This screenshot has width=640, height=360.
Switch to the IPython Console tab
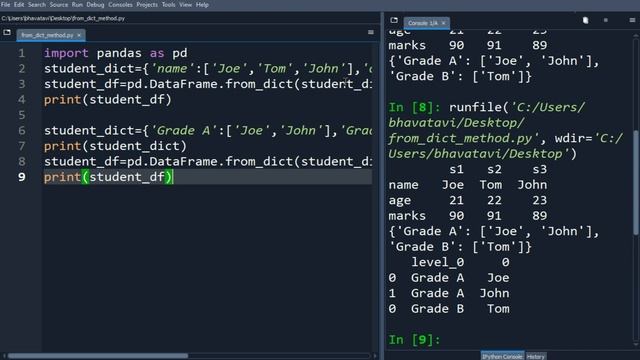point(502,356)
